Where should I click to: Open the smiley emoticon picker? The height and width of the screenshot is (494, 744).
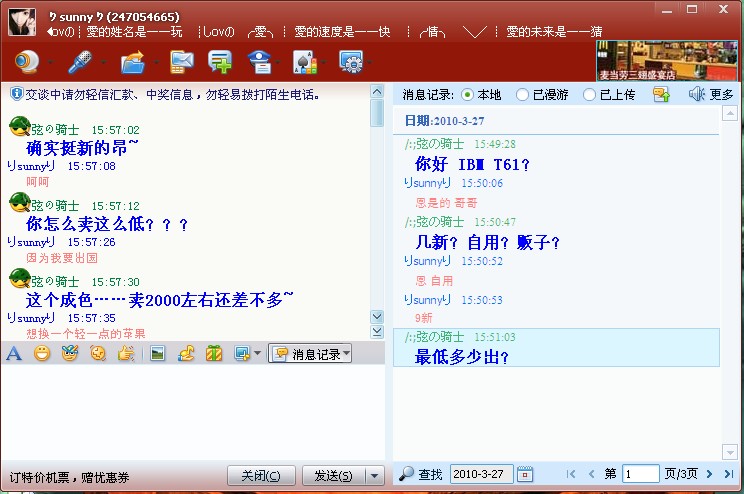click(x=42, y=353)
